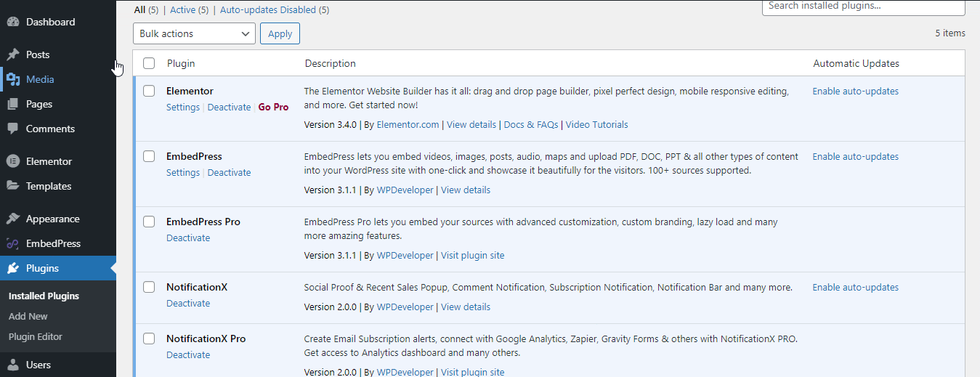Open the Plugin Editor submenu item
The height and width of the screenshot is (377, 980).
[x=36, y=336]
